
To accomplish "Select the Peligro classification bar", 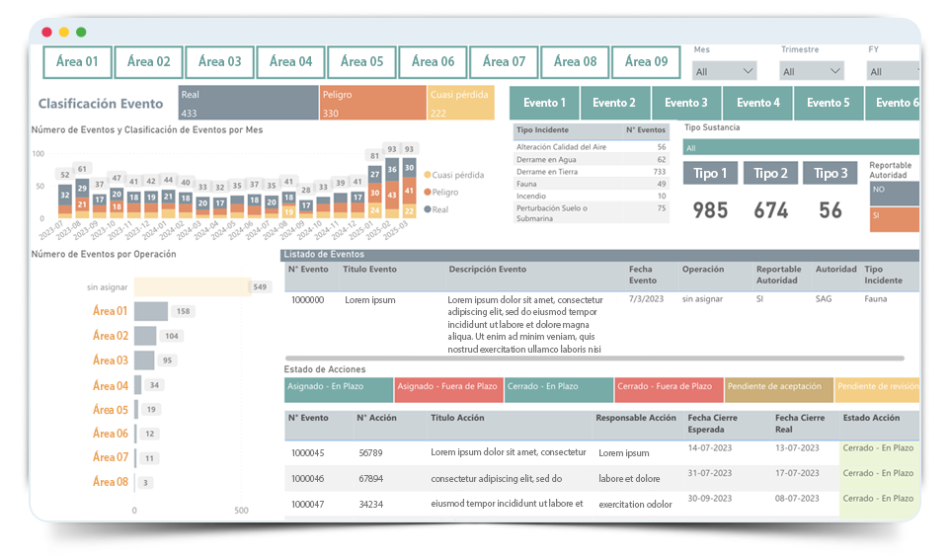I will [x=372, y=103].
